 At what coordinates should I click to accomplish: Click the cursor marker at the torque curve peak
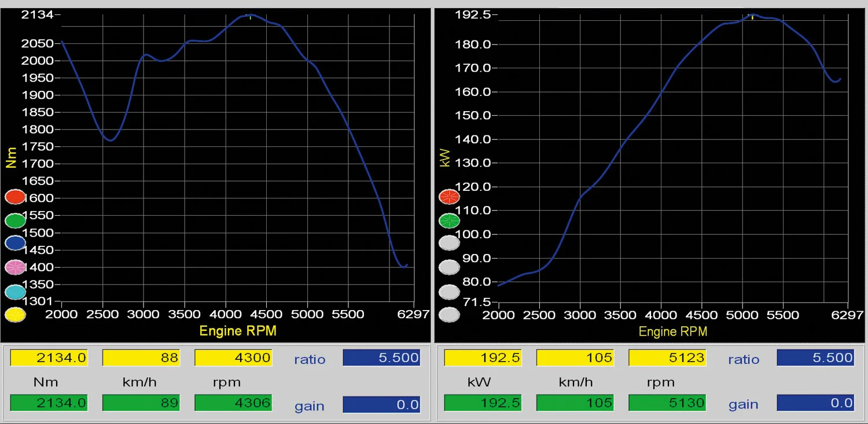point(250,16)
